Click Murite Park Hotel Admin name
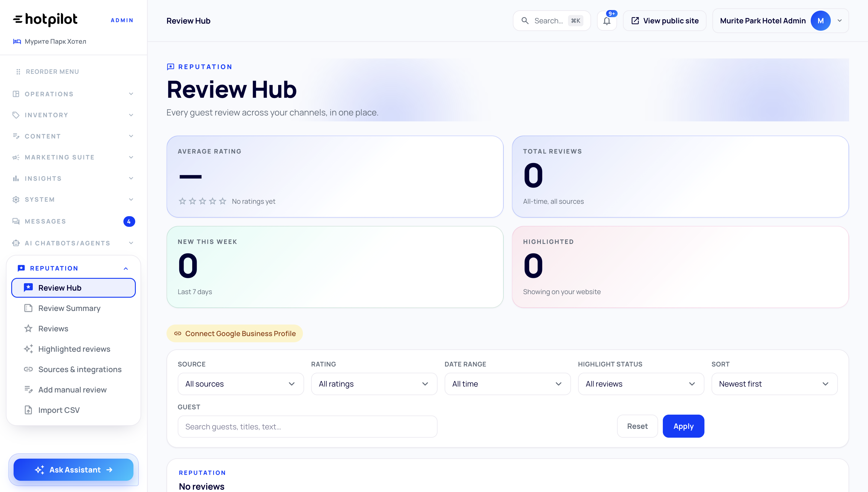 click(x=763, y=21)
